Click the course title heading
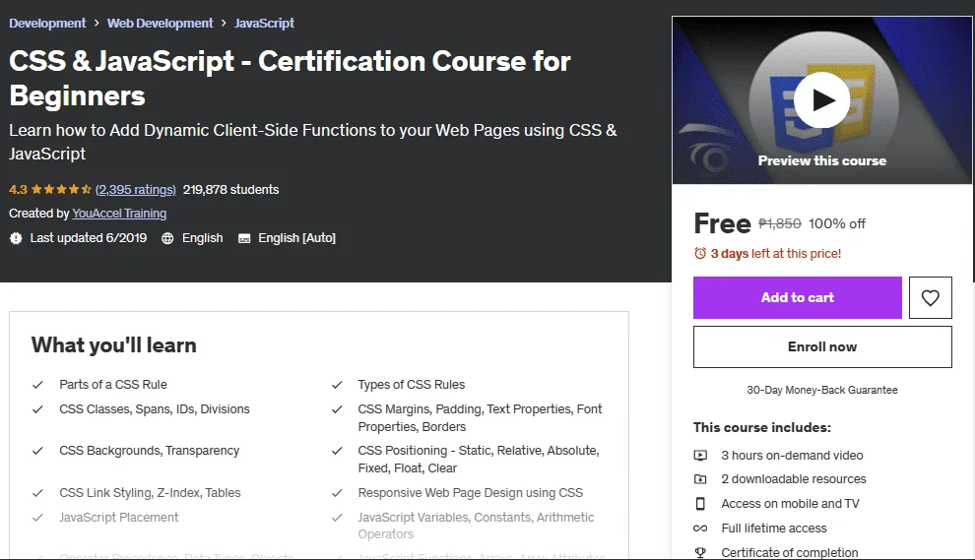This screenshot has height=560, width=975. [x=290, y=79]
